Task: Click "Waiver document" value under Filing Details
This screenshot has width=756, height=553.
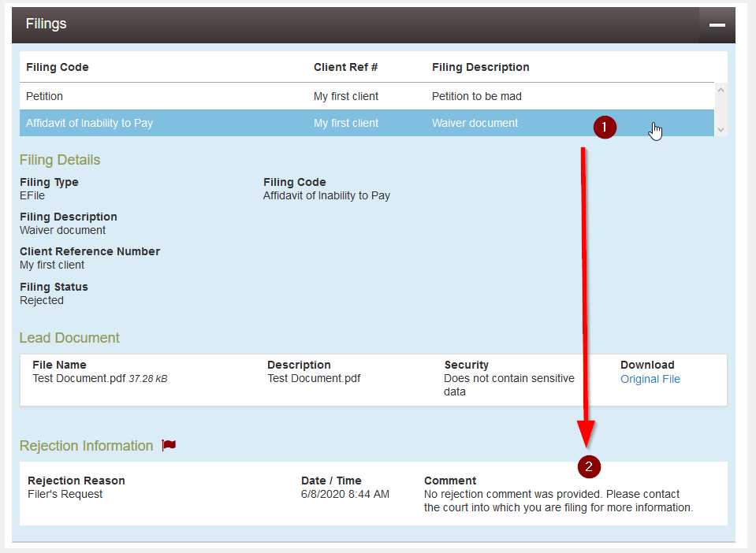Action: pyautogui.click(x=63, y=230)
